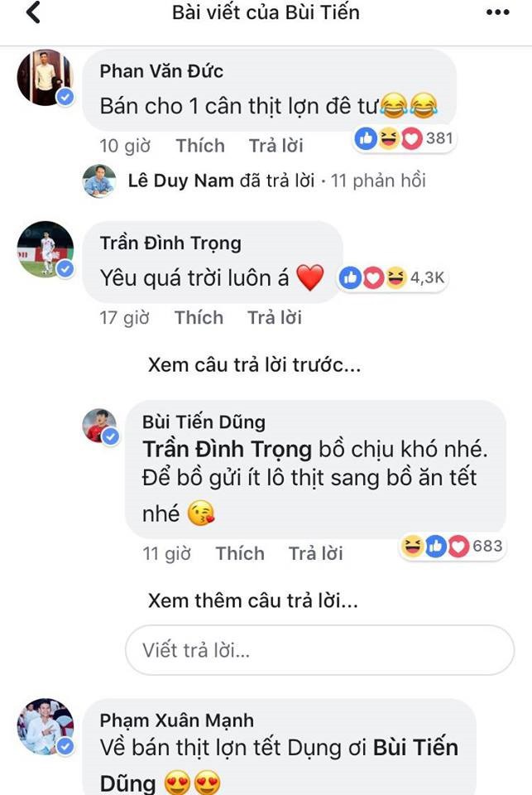Click the '17 giờ' timestamp link

coord(124,318)
